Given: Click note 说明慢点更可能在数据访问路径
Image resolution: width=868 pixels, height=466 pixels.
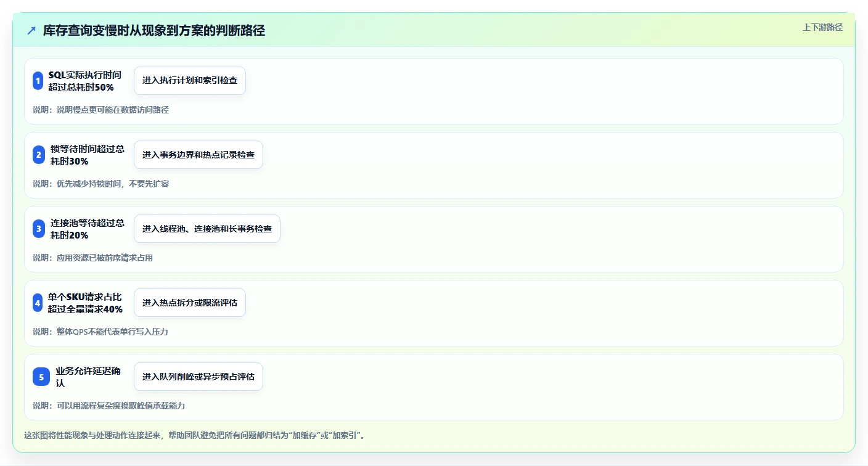Looking at the screenshot, I should pos(100,110).
